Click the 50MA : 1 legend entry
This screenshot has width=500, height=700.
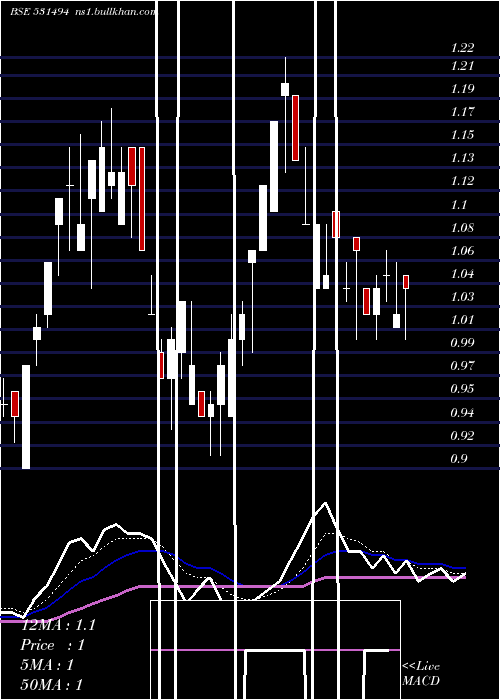(52, 684)
